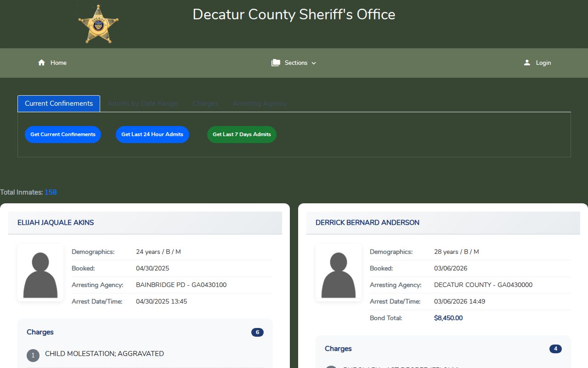The height and width of the screenshot is (368, 588).
Task: Click Akins booked date 04/30/2025
Action: click(x=153, y=268)
